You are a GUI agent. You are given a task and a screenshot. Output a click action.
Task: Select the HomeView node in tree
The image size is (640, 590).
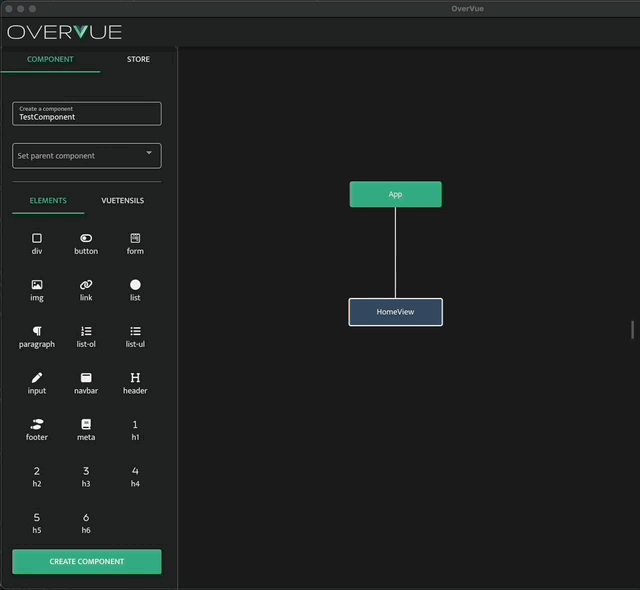pyautogui.click(x=396, y=312)
